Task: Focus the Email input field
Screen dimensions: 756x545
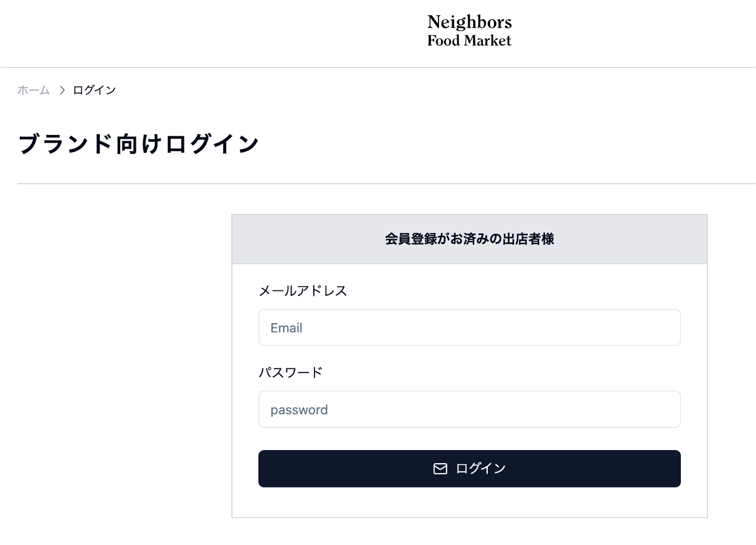Action: (469, 327)
